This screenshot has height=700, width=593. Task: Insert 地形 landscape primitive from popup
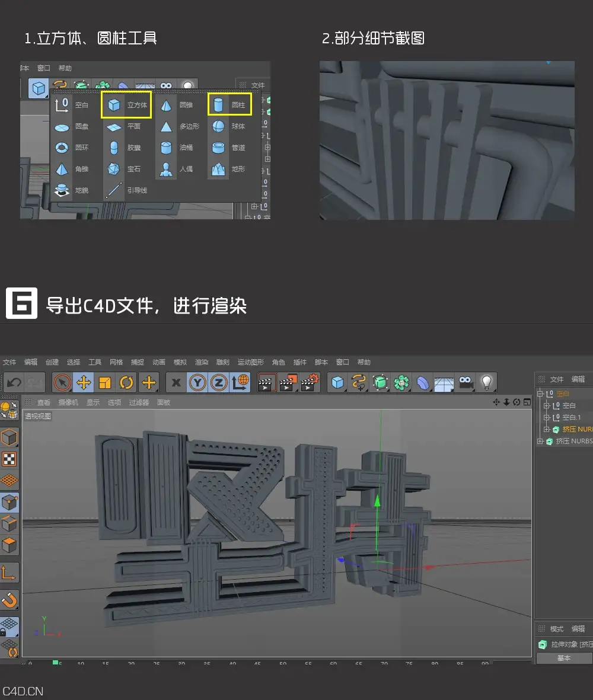pyautogui.click(x=229, y=169)
